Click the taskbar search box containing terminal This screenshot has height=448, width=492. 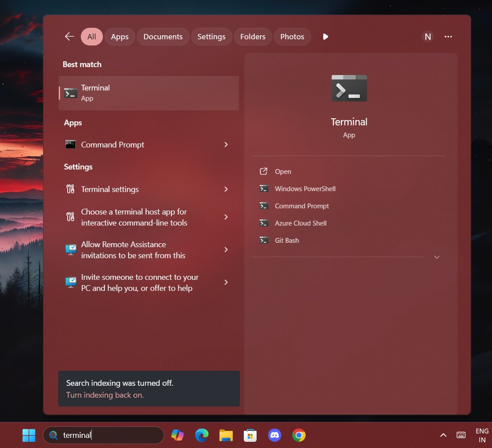pyautogui.click(x=103, y=435)
